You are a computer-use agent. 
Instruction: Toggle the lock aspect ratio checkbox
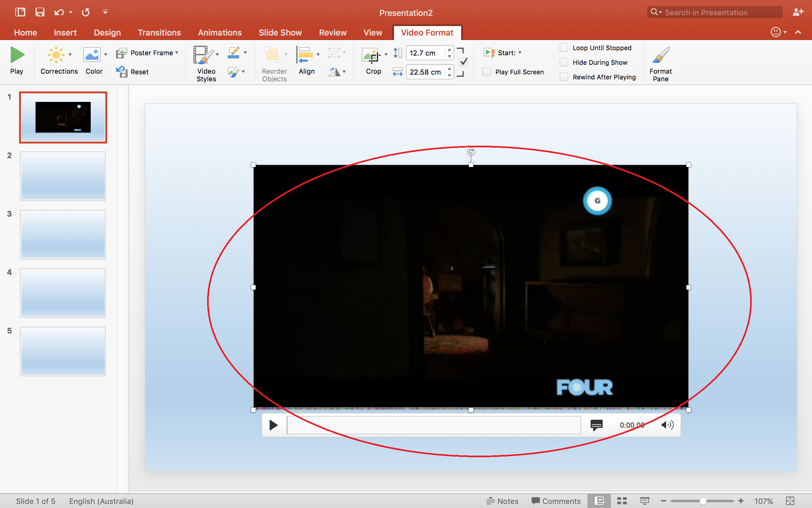click(x=463, y=62)
